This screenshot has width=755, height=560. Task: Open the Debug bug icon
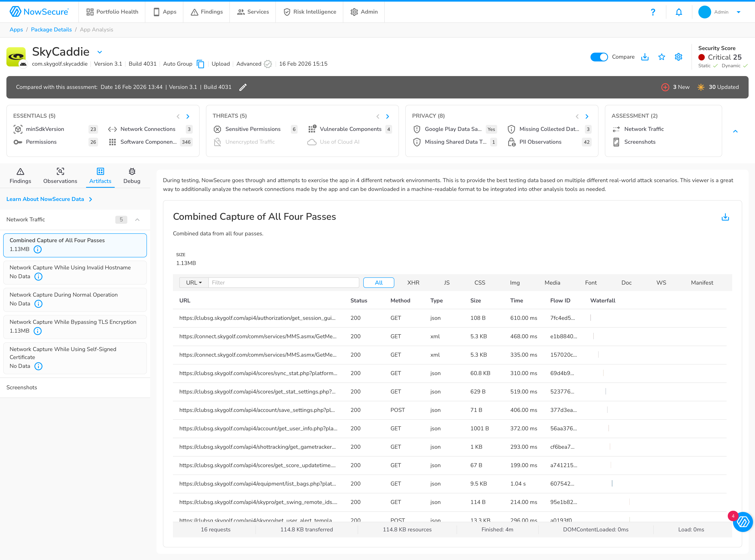coord(132,172)
